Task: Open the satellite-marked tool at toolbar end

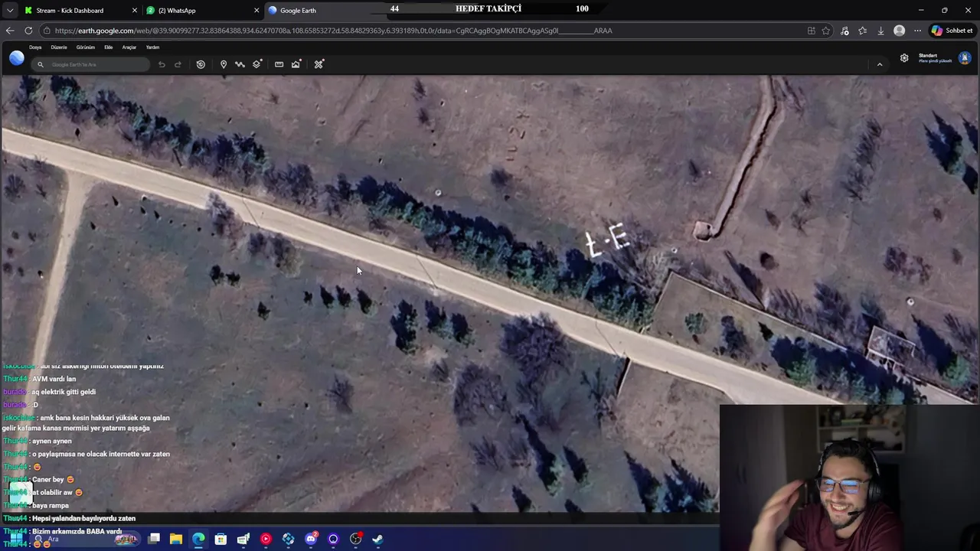Action: 318,64
